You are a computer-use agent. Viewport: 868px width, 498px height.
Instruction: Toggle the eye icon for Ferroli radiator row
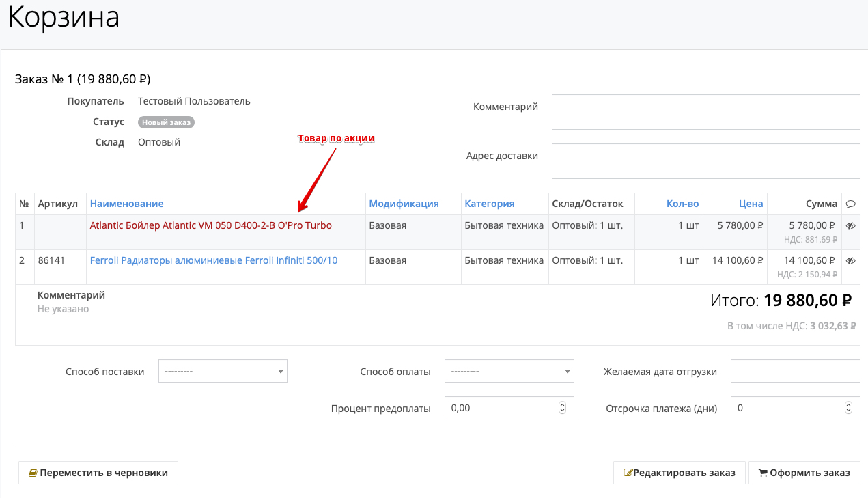[850, 260]
